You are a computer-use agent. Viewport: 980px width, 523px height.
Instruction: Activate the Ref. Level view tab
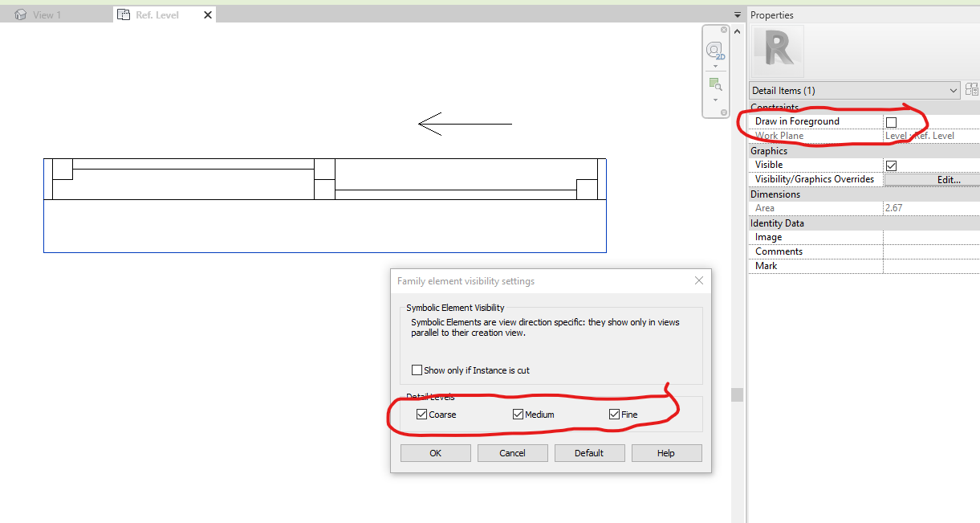click(160, 14)
